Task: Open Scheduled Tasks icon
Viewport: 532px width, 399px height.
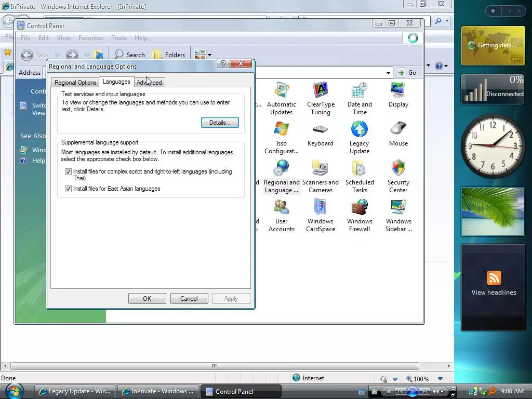Action: click(x=360, y=168)
